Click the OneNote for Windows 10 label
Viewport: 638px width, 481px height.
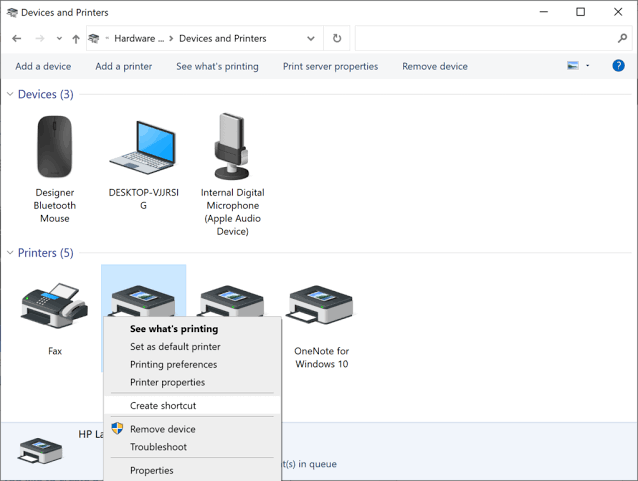point(321,357)
